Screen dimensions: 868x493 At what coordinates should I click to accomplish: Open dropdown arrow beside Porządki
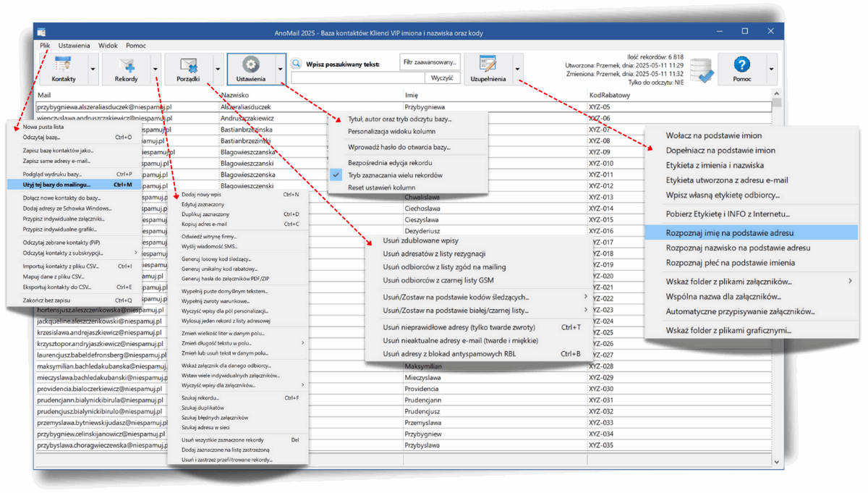pos(218,69)
